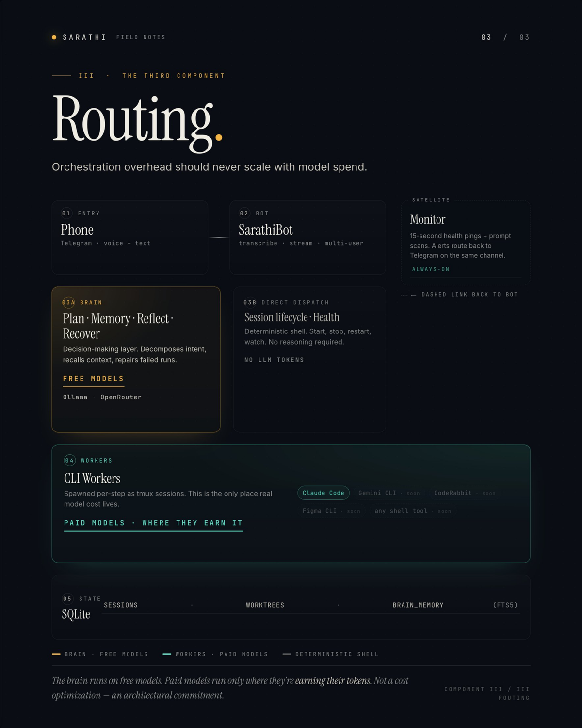Select the SarathiBot card title
The height and width of the screenshot is (728, 582).
point(266,230)
